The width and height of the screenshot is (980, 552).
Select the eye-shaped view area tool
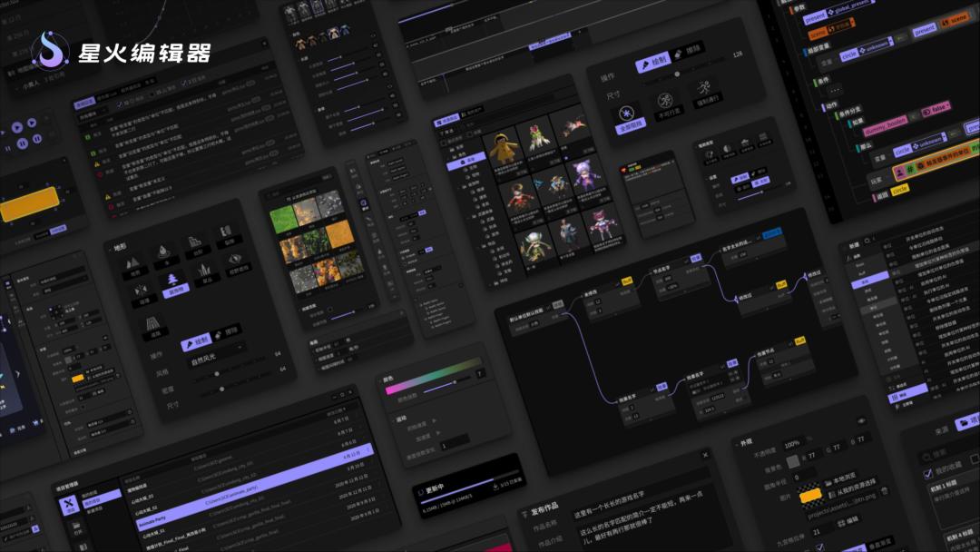(236, 260)
